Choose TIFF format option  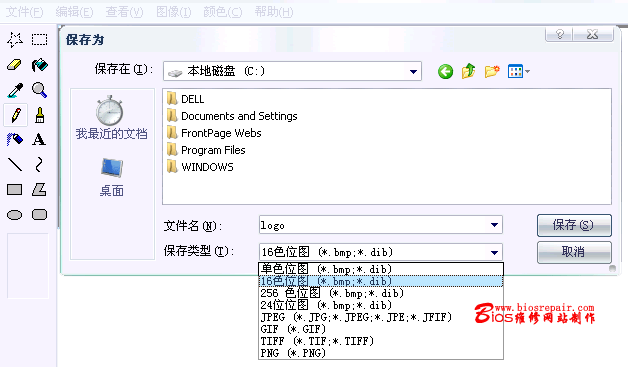pyautogui.click(x=381, y=341)
